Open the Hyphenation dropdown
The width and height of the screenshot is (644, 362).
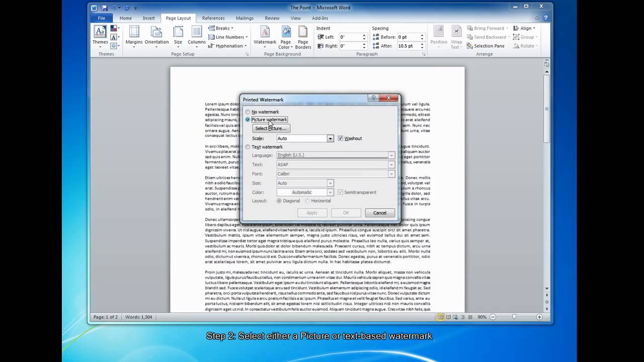227,46
